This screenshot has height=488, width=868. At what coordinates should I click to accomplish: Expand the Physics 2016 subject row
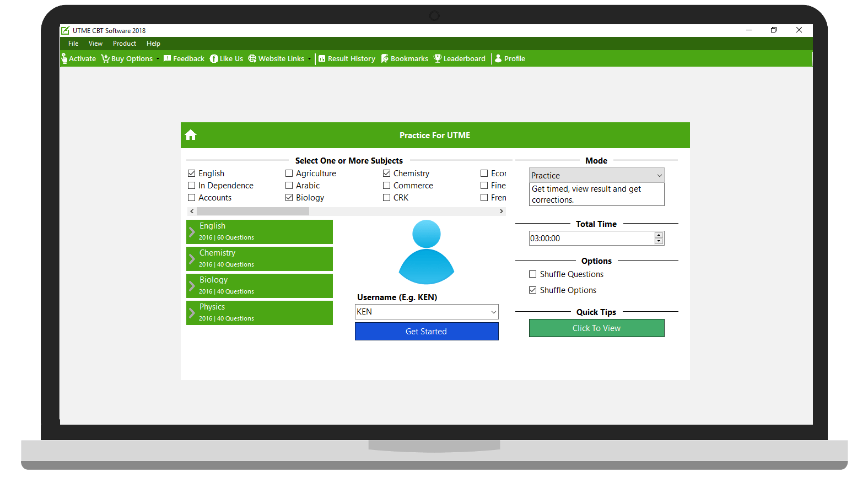click(x=260, y=313)
